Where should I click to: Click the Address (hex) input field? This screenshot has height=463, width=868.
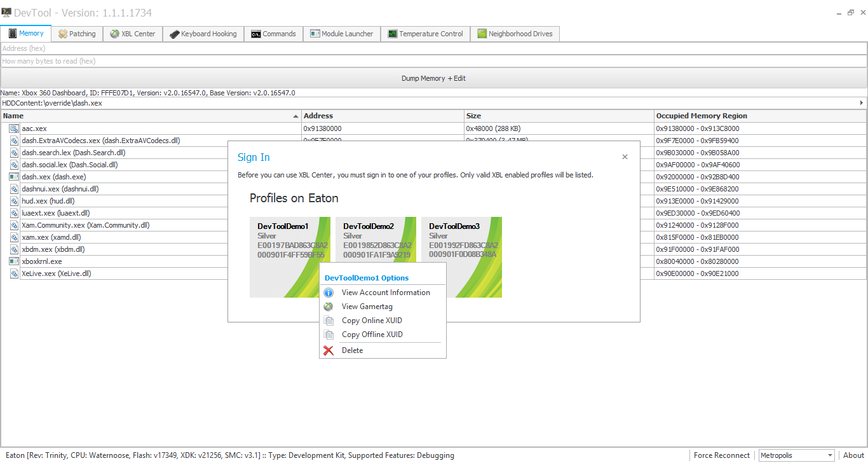tap(434, 48)
